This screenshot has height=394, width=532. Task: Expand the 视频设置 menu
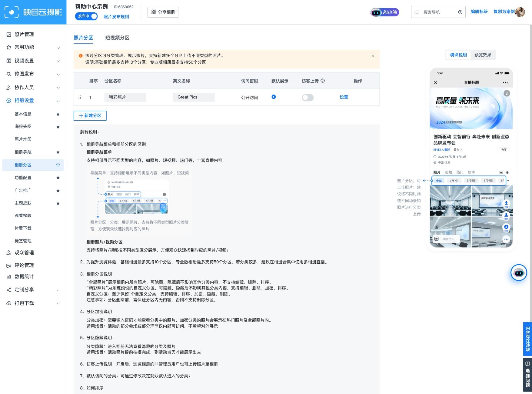33,61
